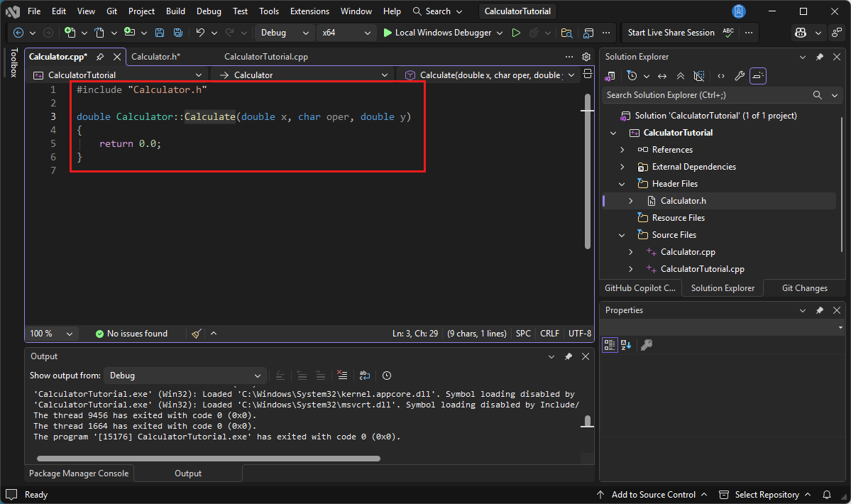Expand the References node
Viewport: 851px width, 504px height.
[622, 150]
